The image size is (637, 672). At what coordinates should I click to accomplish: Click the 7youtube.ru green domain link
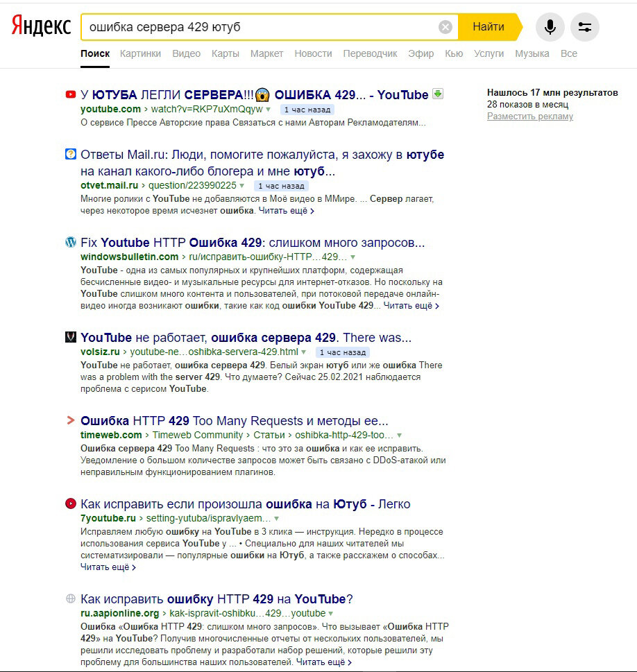(x=108, y=518)
